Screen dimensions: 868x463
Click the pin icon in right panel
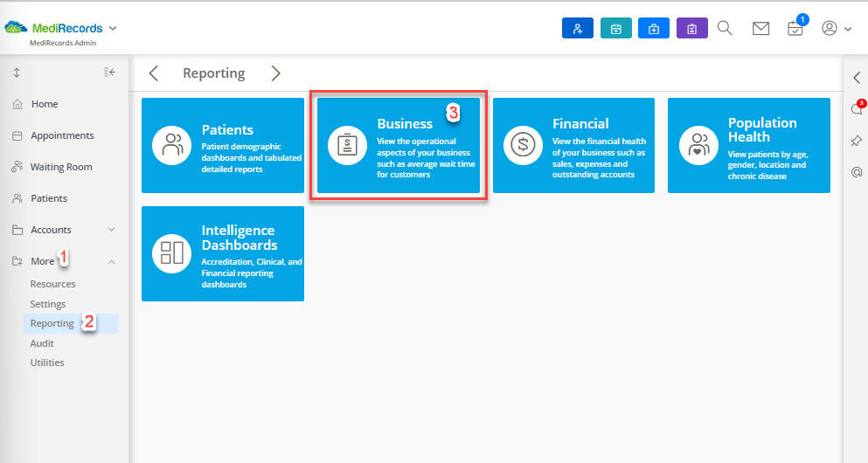(857, 141)
